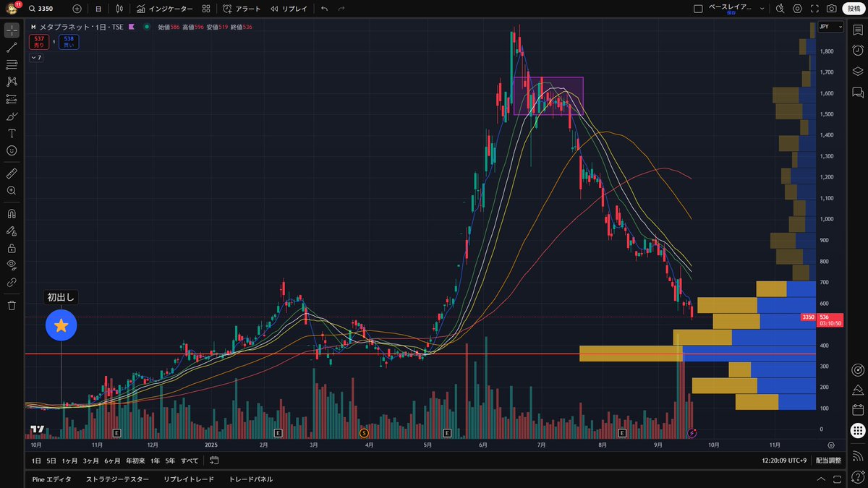This screenshot has height=488, width=868.
Task: Select the 6ヶ月 date range
Action: point(112,461)
